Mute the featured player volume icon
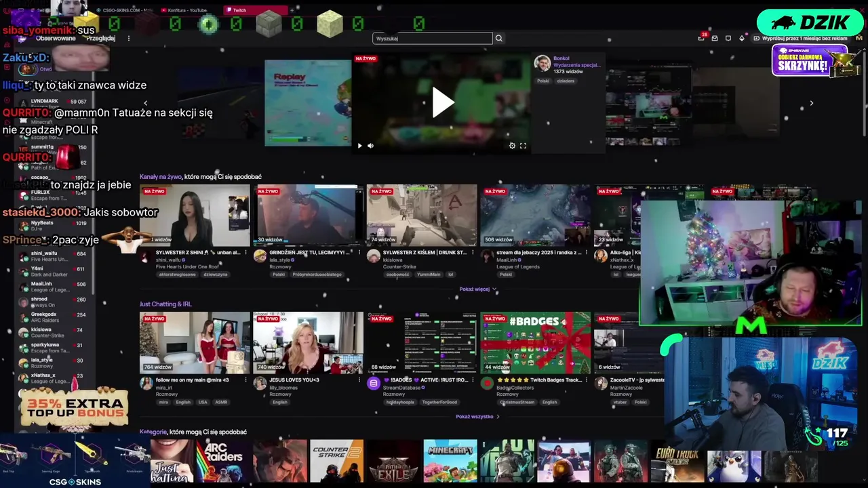Image resolution: width=868 pixels, height=488 pixels. pyautogui.click(x=370, y=146)
